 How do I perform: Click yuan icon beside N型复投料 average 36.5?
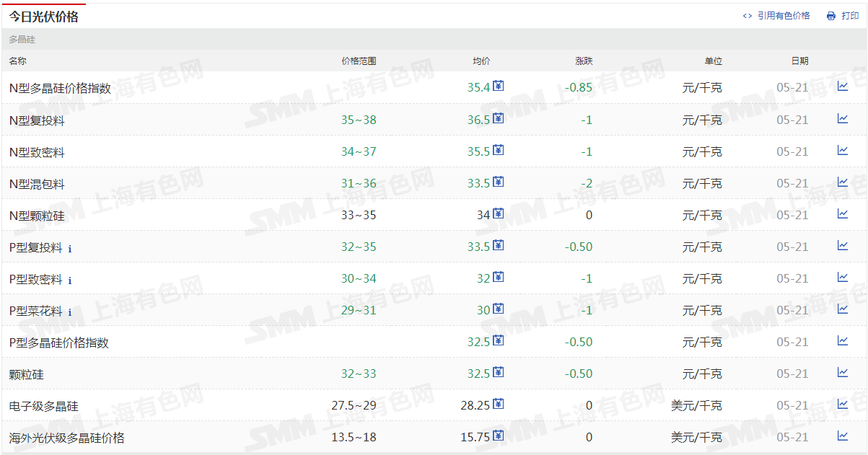pos(498,118)
